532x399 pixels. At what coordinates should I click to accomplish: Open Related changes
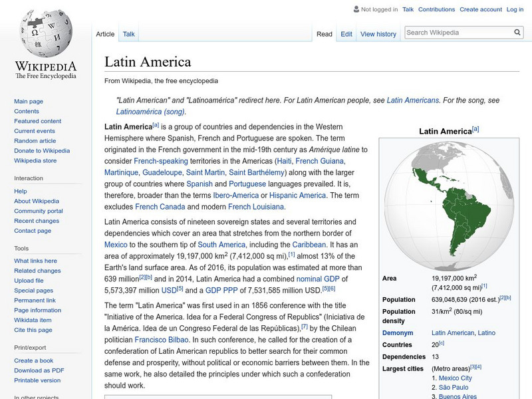(37, 271)
